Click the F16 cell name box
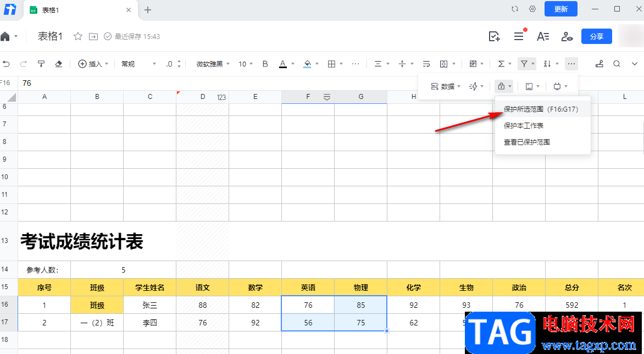 [5, 83]
